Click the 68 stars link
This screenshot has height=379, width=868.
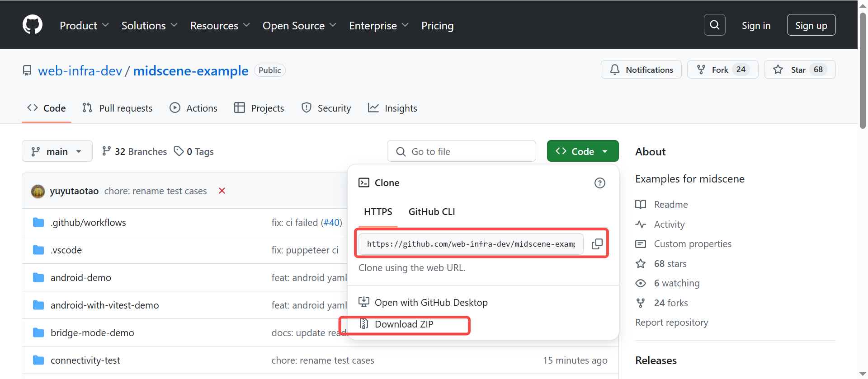coord(670,263)
